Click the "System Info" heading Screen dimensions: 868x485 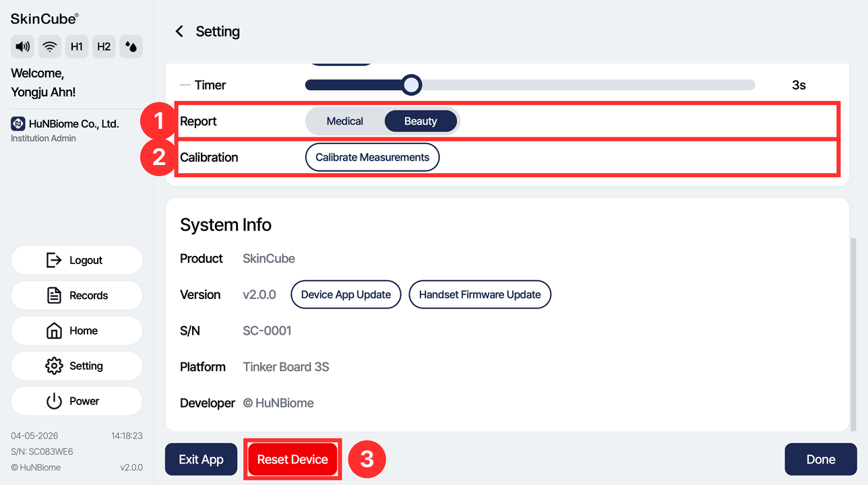coord(226,225)
